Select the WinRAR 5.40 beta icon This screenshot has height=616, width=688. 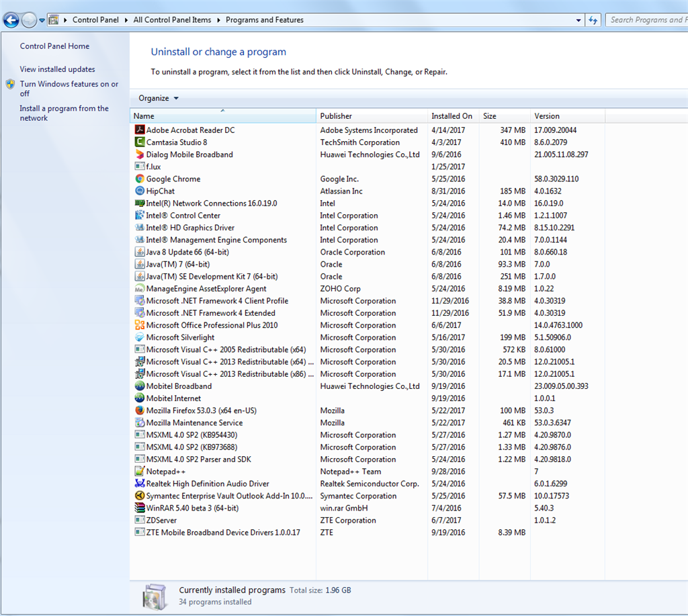pos(140,508)
